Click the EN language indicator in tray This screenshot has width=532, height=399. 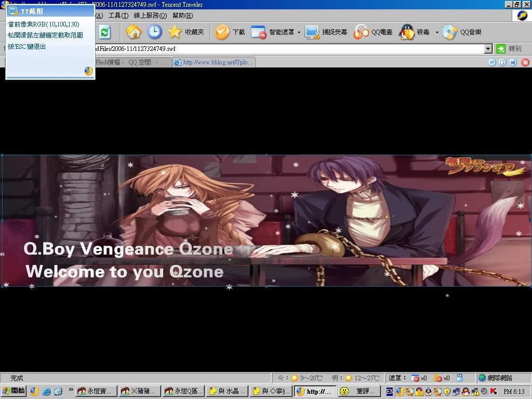390,392
